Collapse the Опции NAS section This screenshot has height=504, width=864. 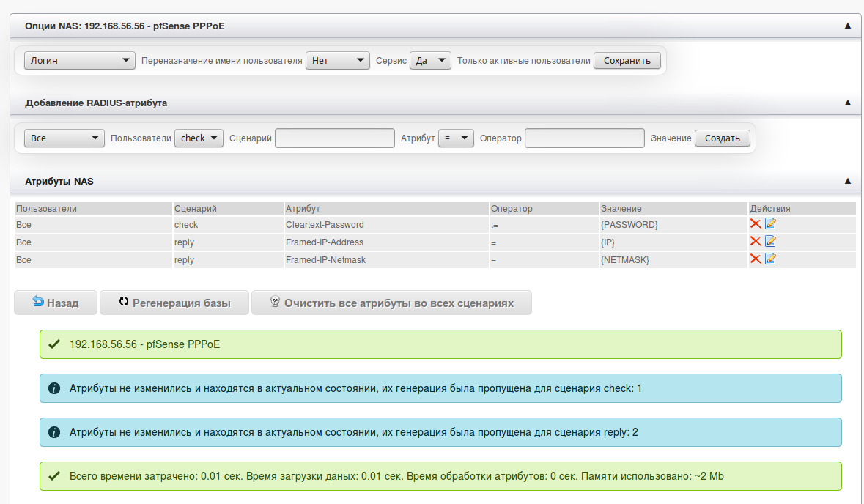847,26
